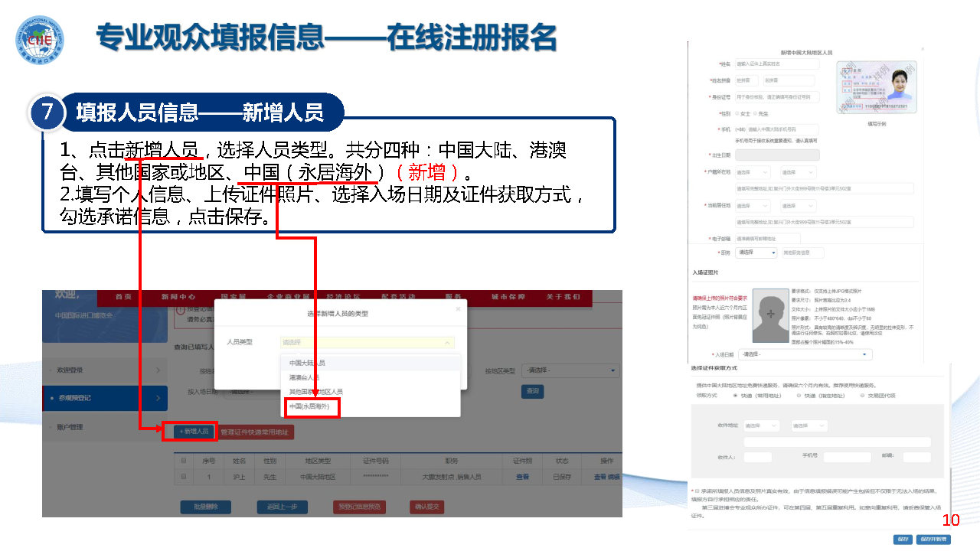Tick the select-all checkbox in table header
This screenshot has height=551, width=980.
pos(183,461)
